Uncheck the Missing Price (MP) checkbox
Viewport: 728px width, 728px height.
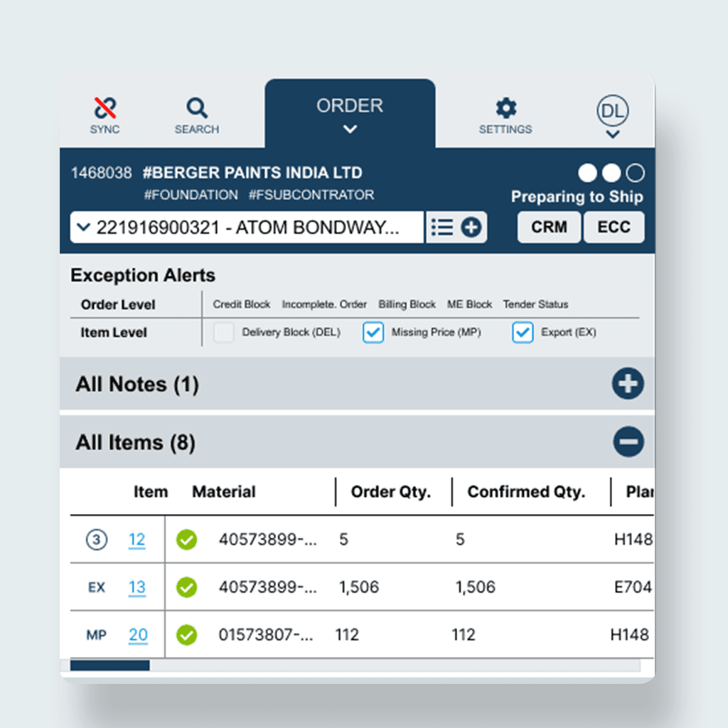tap(373, 333)
